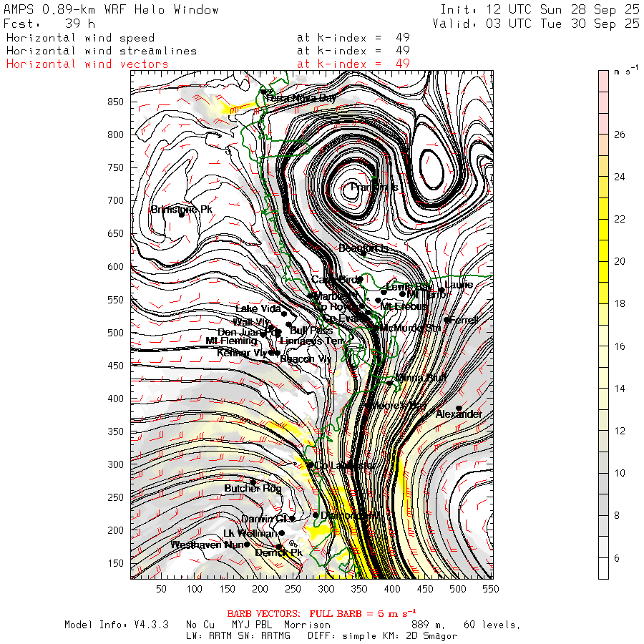Screen dimensions: 644x644
Task: Click the red Horizontal wind vectors legend text
Action: pos(87,64)
